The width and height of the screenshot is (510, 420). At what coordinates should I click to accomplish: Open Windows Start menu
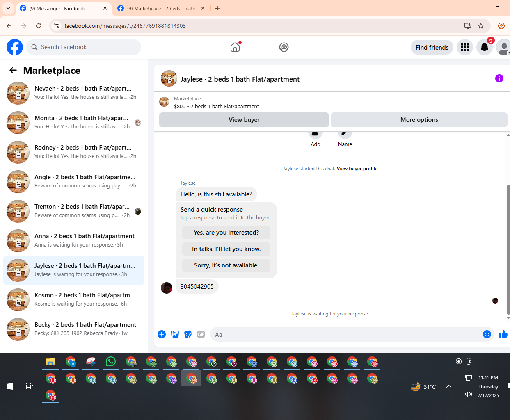[10, 386]
